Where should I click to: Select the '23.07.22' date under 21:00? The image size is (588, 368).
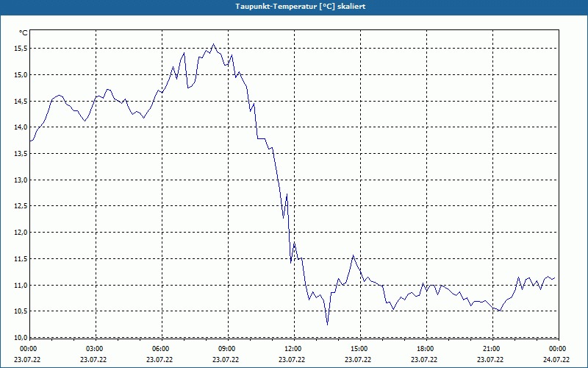(490, 359)
